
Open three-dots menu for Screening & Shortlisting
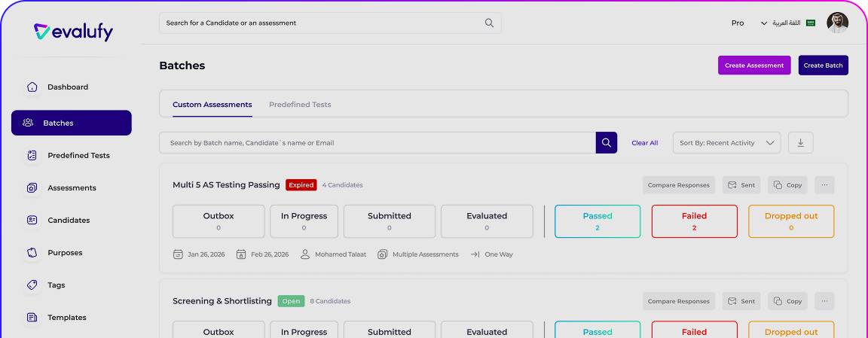[824, 301]
